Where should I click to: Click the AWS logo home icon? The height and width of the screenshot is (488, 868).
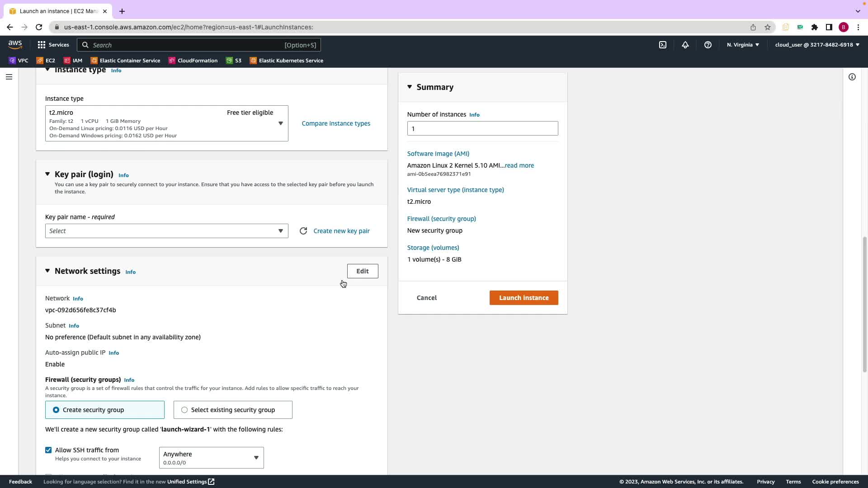click(x=15, y=44)
